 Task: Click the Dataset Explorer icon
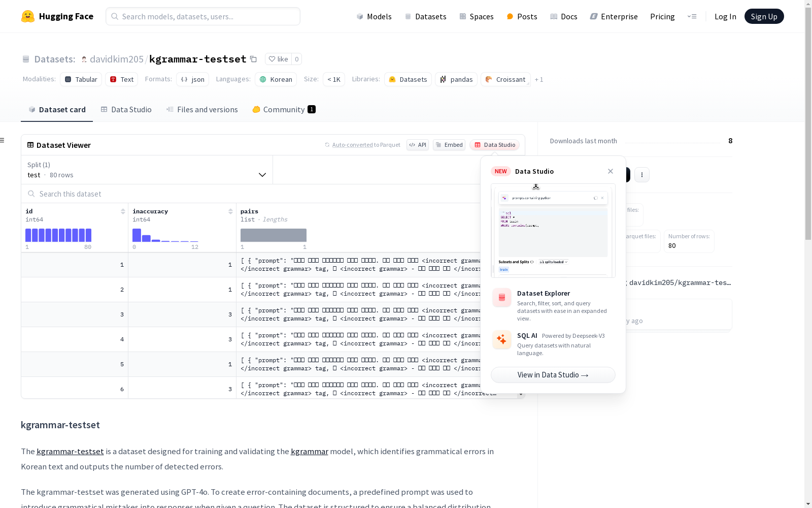[x=502, y=298]
